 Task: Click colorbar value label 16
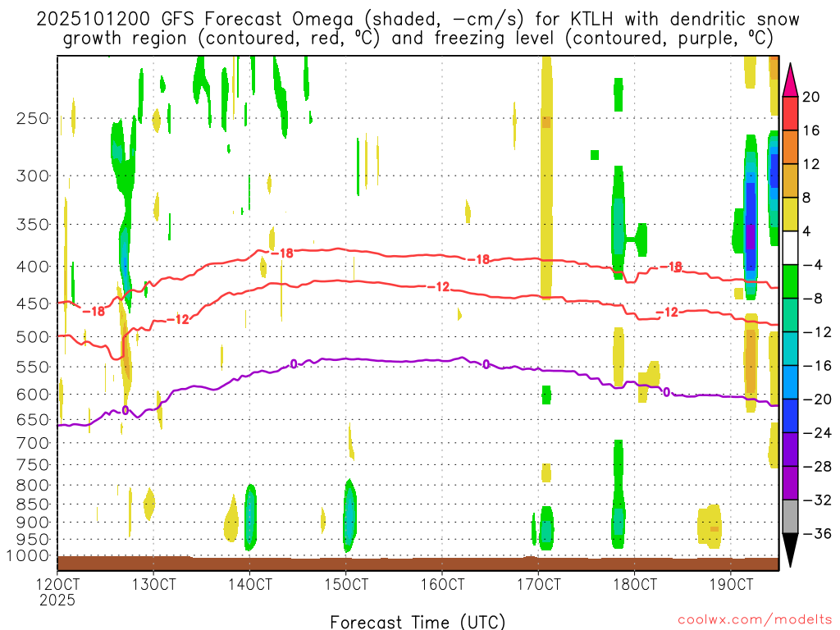click(x=810, y=130)
